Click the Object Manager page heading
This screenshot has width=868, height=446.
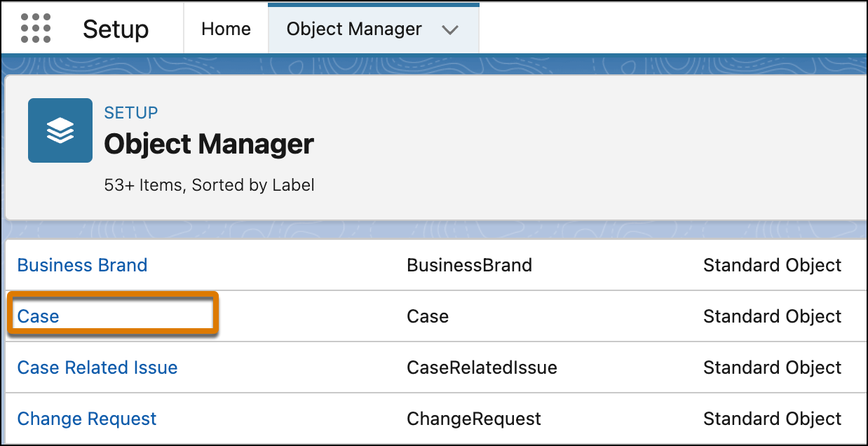pos(208,144)
